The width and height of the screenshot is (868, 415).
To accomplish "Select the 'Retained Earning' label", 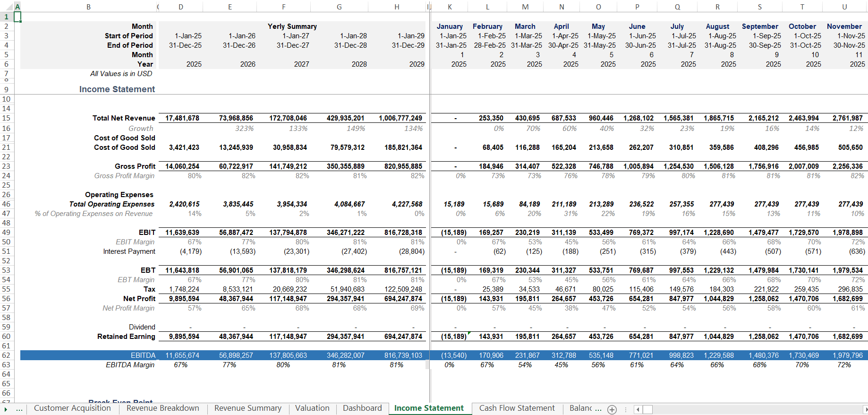I will (126, 337).
